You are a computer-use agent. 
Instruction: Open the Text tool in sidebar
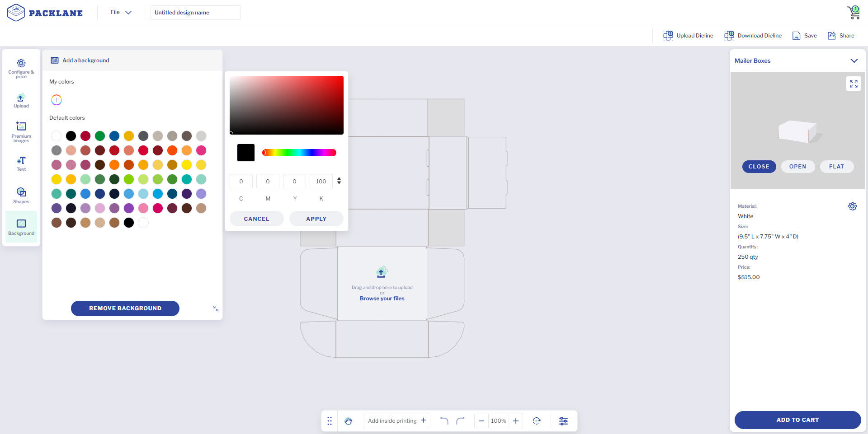point(21,163)
